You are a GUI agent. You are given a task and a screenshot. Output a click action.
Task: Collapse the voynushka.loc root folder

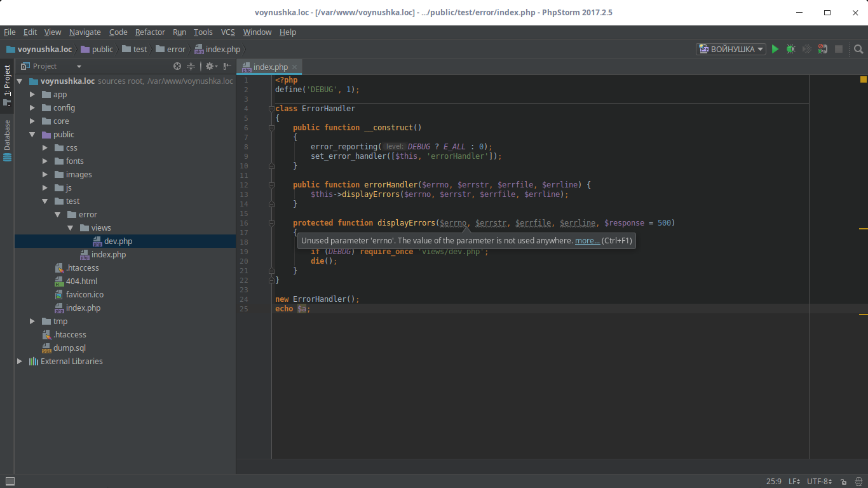click(x=20, y=81)
